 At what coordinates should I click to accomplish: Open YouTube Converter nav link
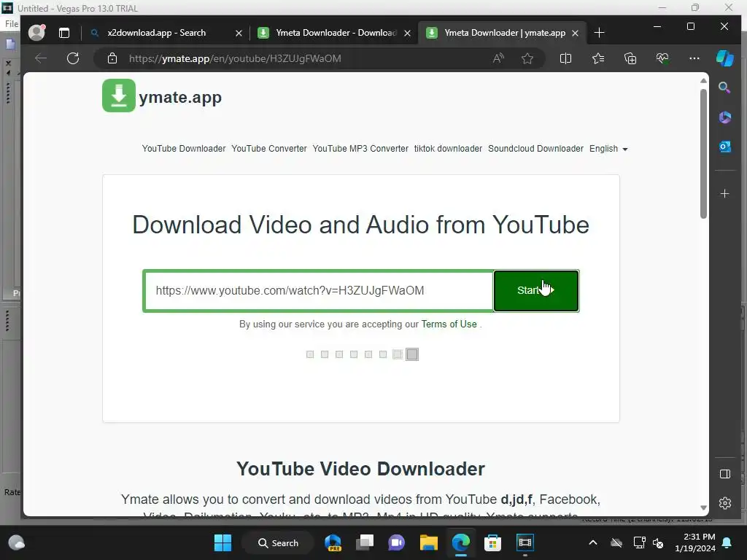pos(269,149)
